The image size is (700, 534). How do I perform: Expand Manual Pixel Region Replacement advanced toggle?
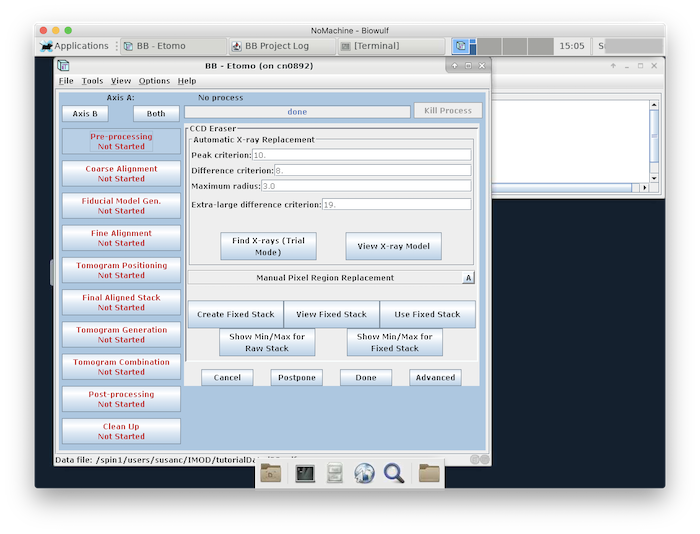coord(468,278)
